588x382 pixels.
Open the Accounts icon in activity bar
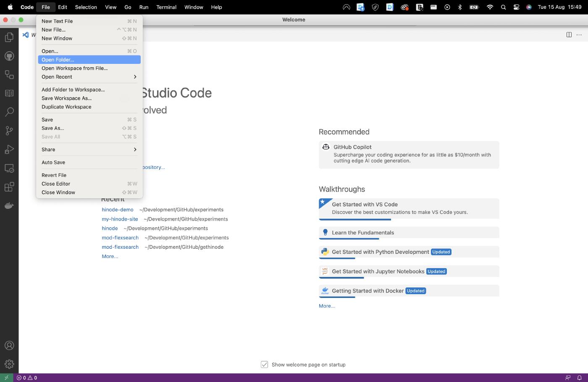9,345
